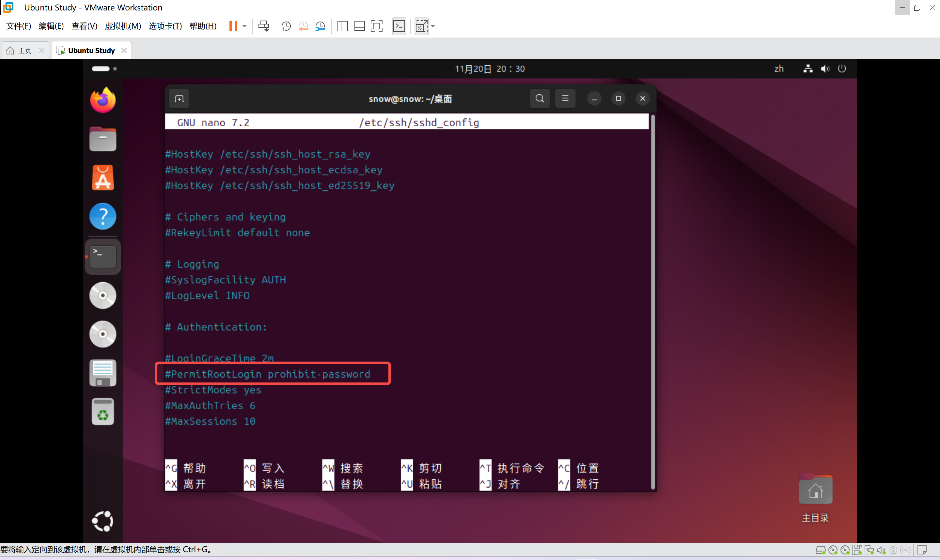Toggle the thumbnail bar view

(359, 26)
